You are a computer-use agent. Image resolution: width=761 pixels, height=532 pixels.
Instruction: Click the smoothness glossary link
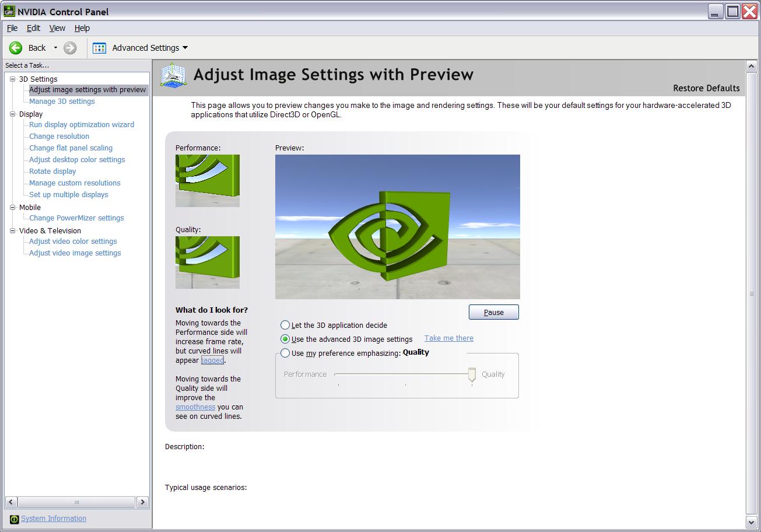(x=195, y=407)
